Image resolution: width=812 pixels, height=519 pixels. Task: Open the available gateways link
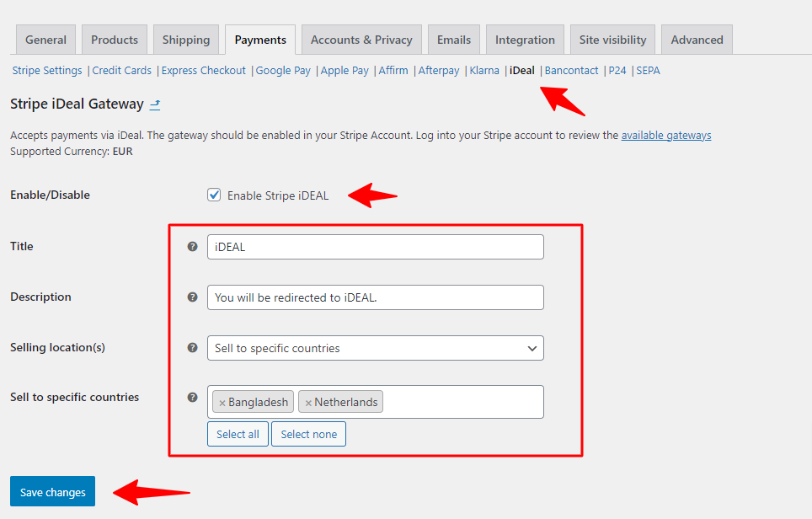point(666,135)
